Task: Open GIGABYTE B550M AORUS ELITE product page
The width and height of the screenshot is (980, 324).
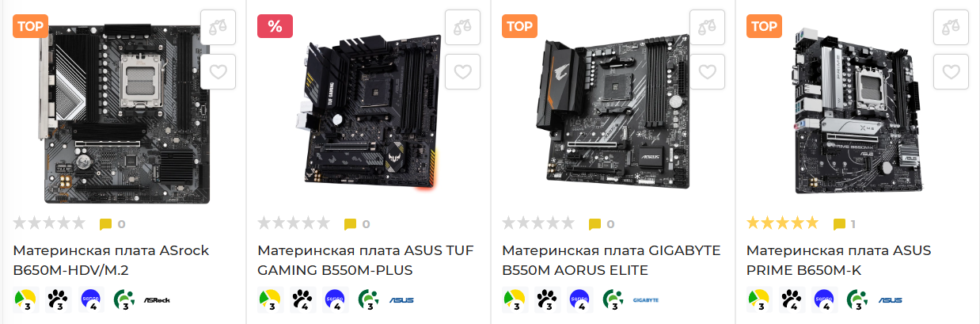Action: click(611, 261)
